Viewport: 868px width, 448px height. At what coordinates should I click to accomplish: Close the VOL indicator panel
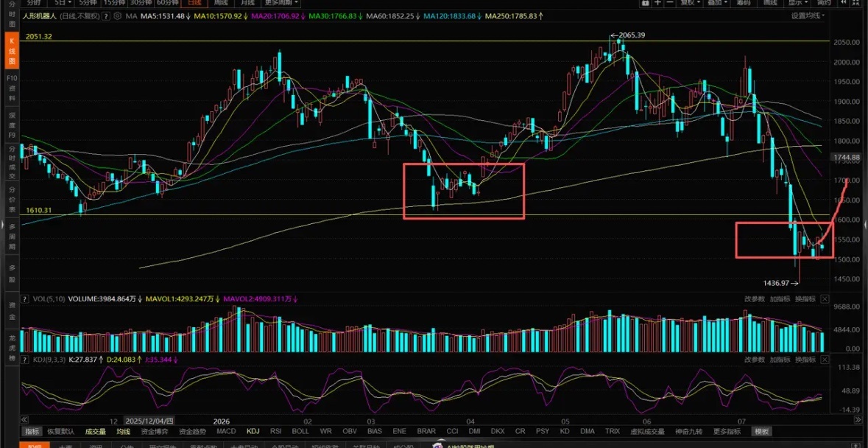[825, 299]
